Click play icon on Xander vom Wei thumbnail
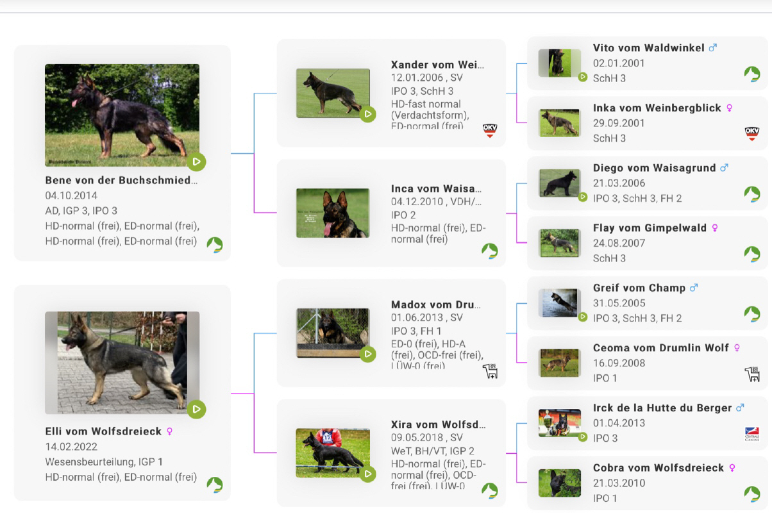Image resolution: width=772 pixels, height=532 pixels. click(x=367, y=115)
